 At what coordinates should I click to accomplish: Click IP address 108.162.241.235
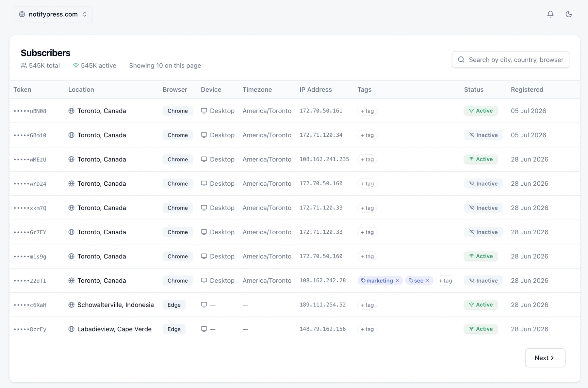324,159
